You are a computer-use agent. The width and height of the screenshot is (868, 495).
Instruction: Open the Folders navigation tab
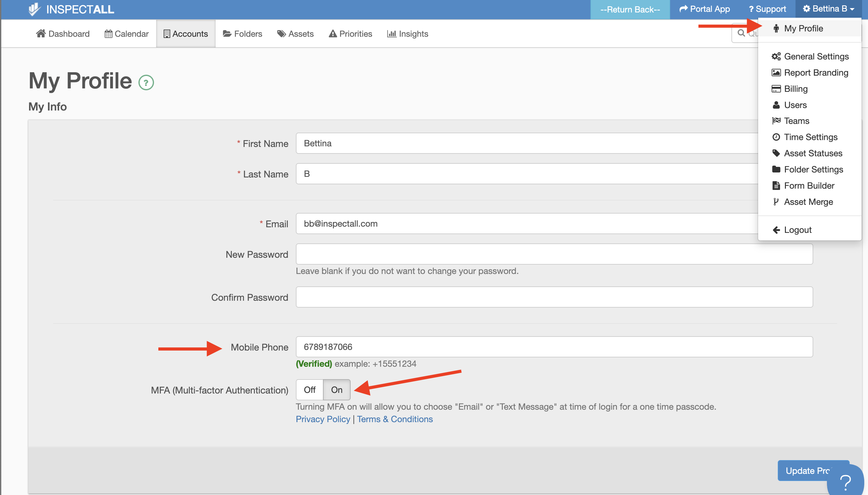click(243, 34)
